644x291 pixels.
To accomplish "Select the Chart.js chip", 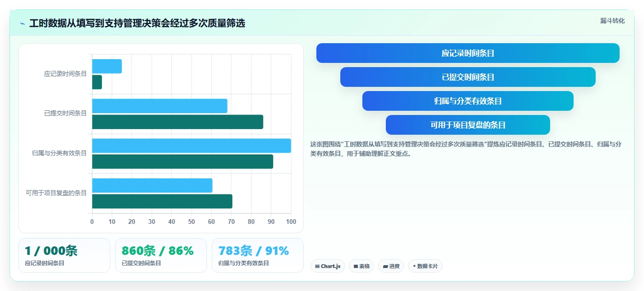I will click(x=328, y=266).
